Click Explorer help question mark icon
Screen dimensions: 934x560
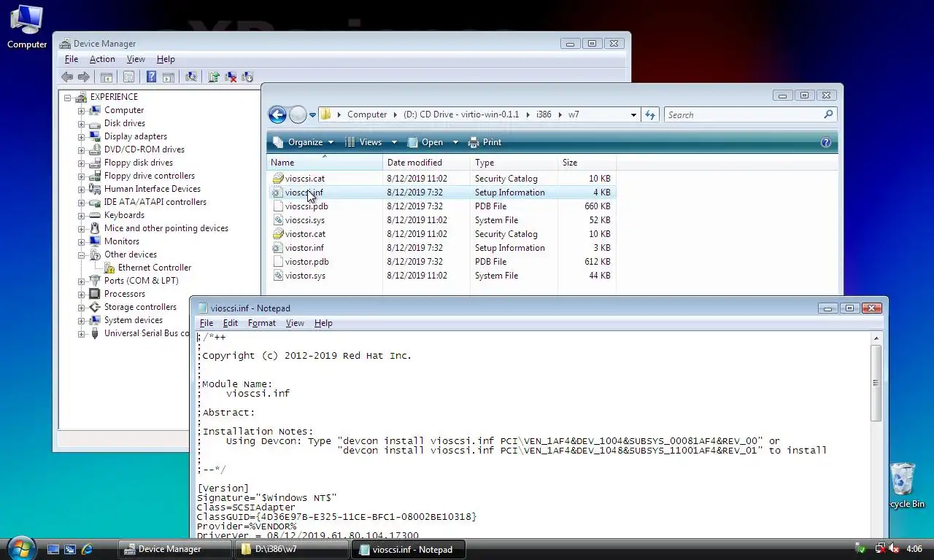pyautogui.click(x=826, y=142)
